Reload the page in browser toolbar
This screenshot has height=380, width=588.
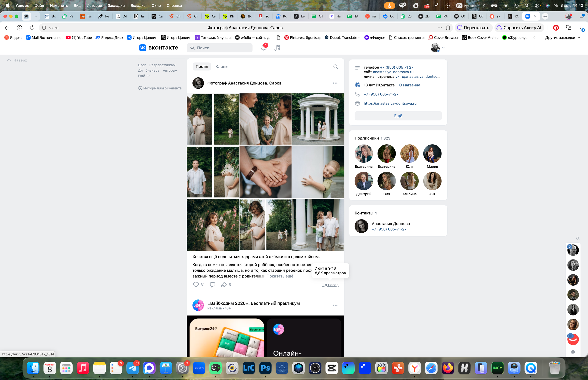(x=32, y=28)
